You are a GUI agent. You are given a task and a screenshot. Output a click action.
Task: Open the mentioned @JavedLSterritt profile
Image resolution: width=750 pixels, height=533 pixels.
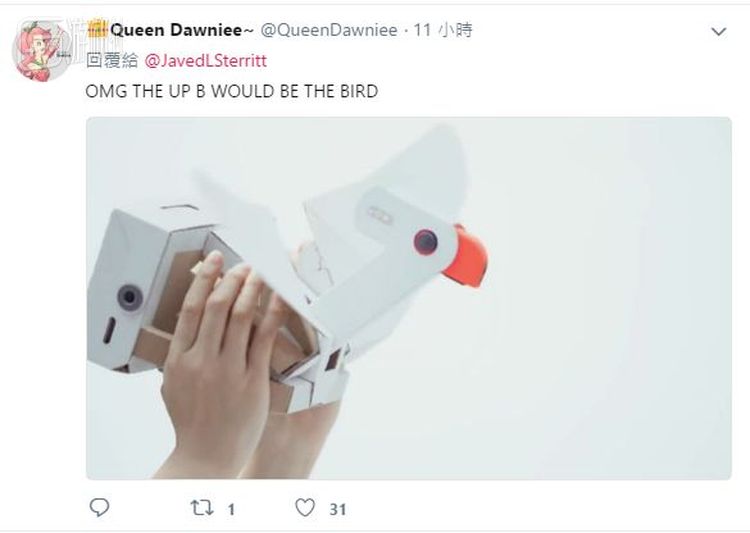click(x=207, y=60)
